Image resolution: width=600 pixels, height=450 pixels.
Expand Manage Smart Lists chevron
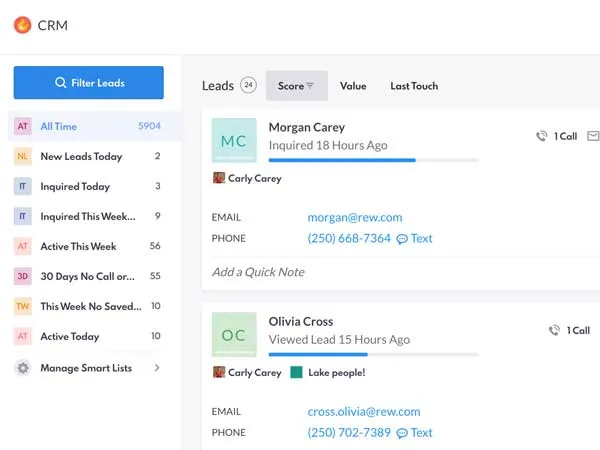[157, 368]
